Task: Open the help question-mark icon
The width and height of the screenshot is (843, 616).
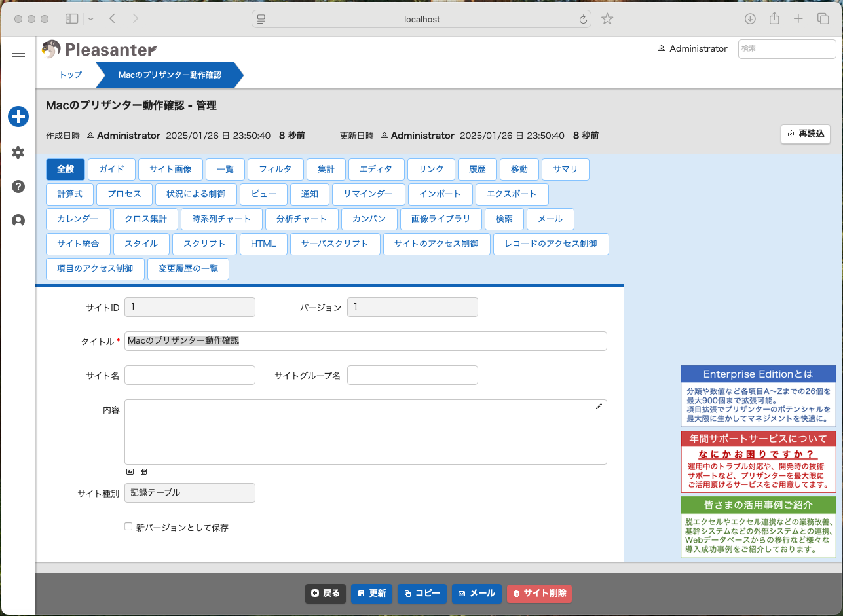Action: tap(18, 187)
